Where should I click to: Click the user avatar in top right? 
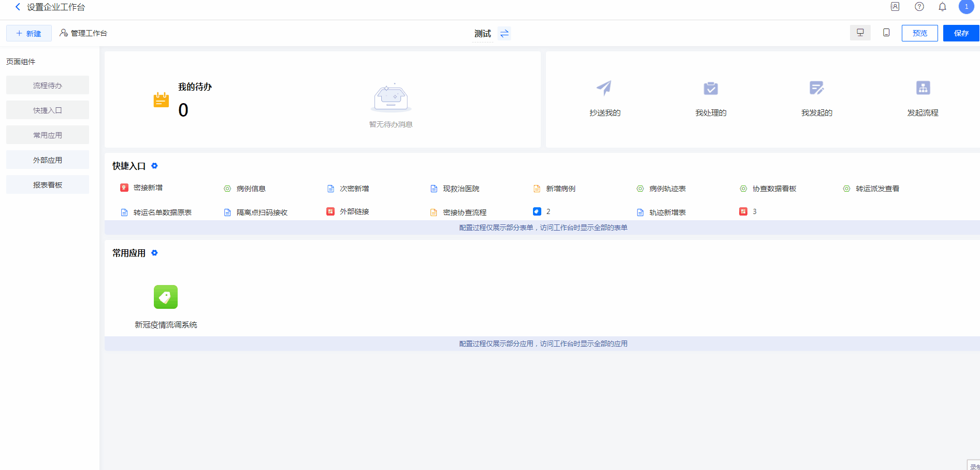(x=966, y=7)
